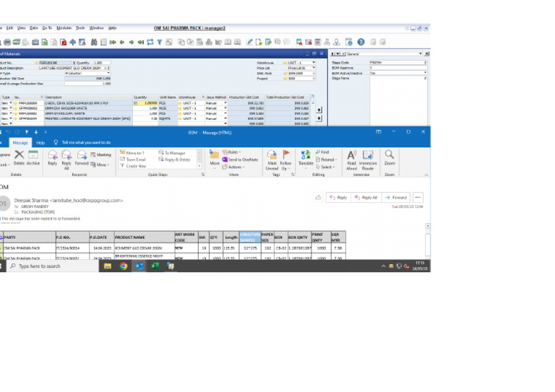Click the blue Help question mark icon
Viewport: 555px width, 392px height.
(361, 42)
